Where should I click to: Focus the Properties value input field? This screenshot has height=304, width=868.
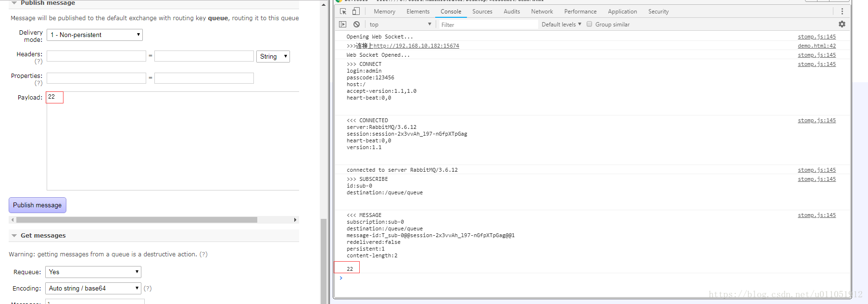[x=204, y=78]
